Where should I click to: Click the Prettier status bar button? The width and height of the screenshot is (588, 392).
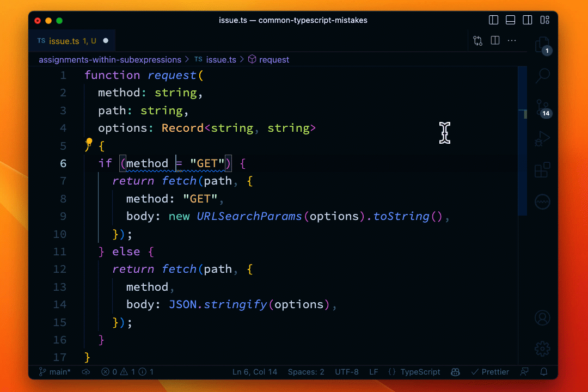(490, 372)
